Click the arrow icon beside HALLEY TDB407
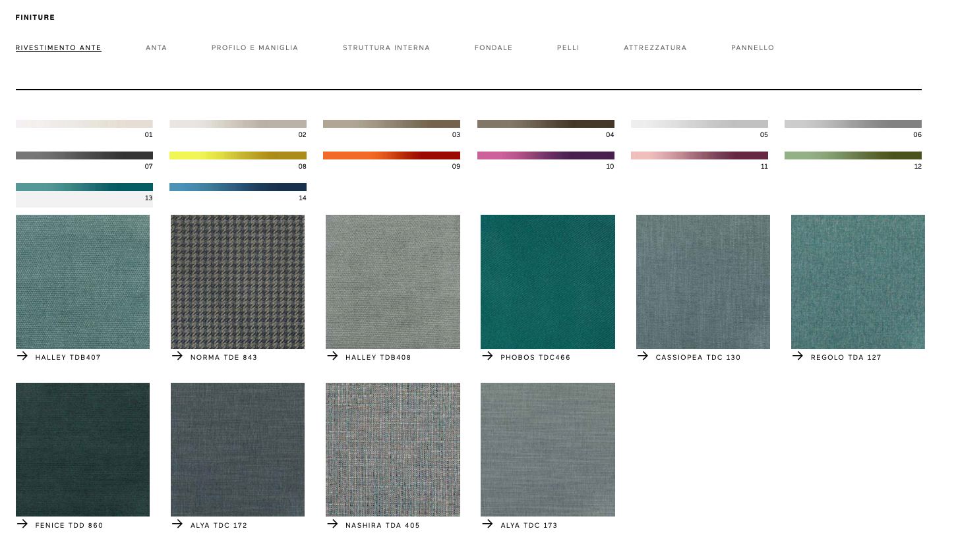Screen dimensions: 956x560 (x=22, y=356)
